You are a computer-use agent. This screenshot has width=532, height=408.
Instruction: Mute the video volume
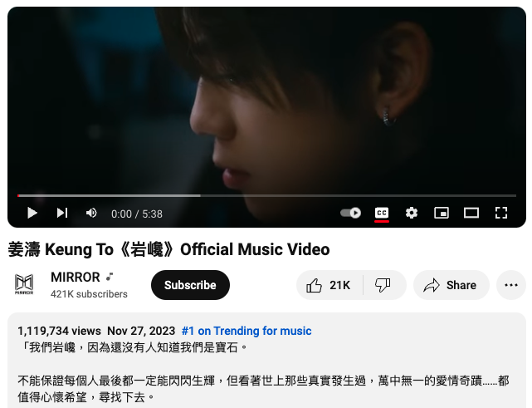point(91,213)
